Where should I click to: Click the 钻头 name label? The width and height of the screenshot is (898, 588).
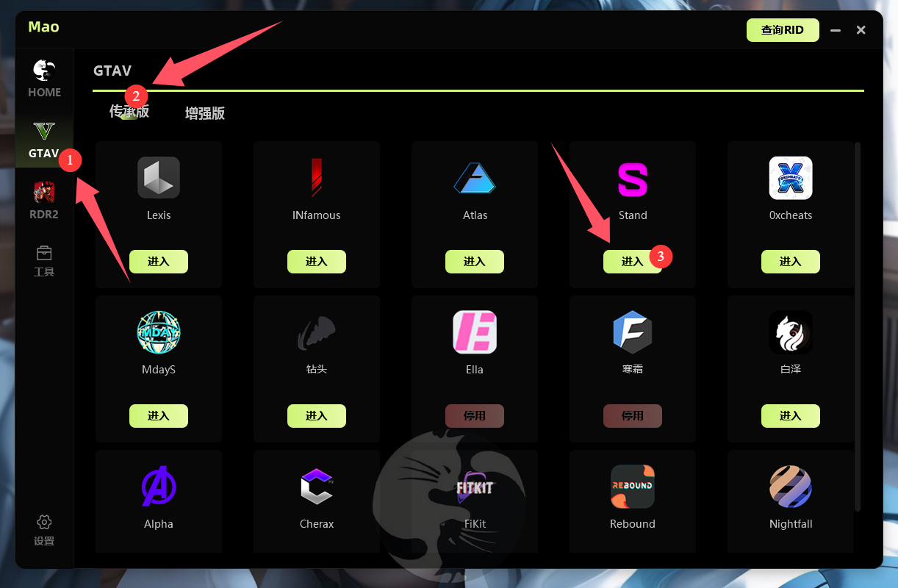pyautogui.click(x=317, y=369)
